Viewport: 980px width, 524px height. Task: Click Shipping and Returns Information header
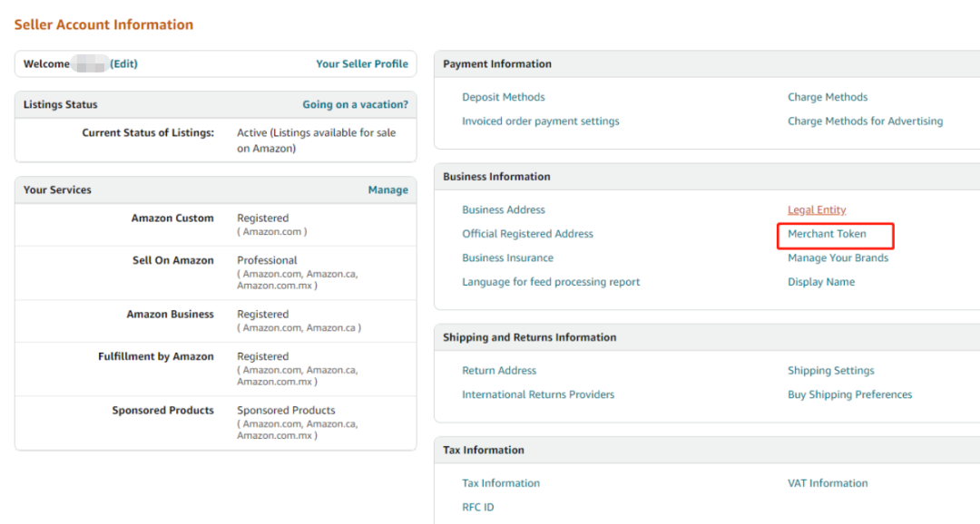(529, 337)
